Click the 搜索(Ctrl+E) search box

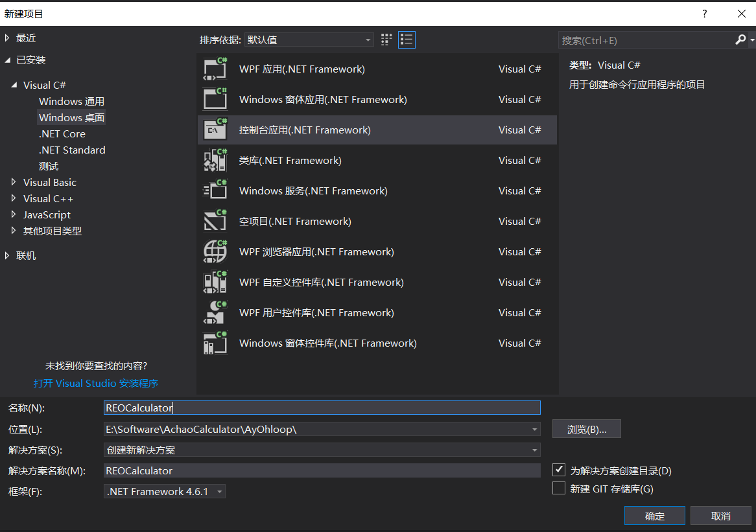(646, 40)
